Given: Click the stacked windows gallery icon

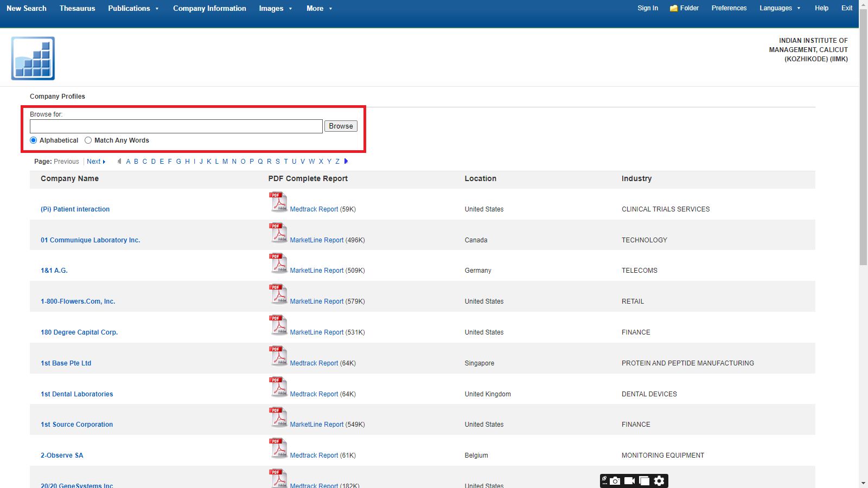Looking at the screenshot, I should 644,481.
